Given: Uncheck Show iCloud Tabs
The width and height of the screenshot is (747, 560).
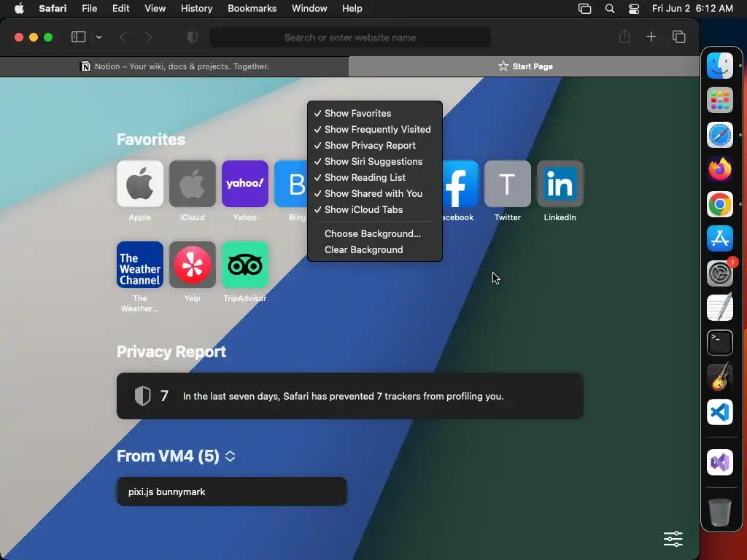Looking at the screenshot, I should tap(374, 209).
